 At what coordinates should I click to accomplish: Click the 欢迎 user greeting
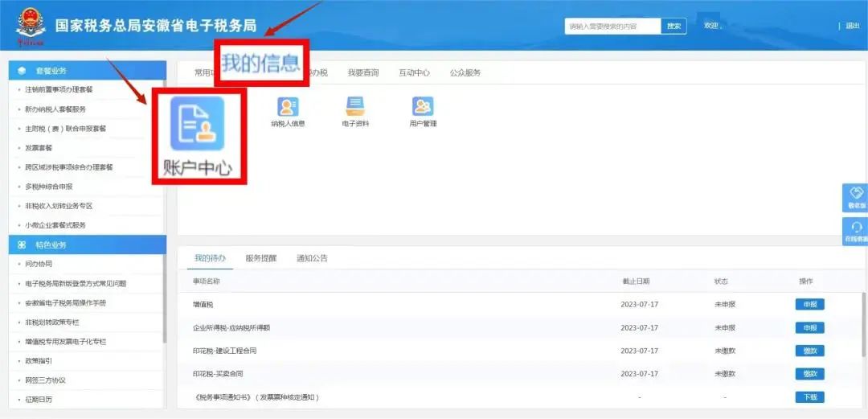click(711, 26)
